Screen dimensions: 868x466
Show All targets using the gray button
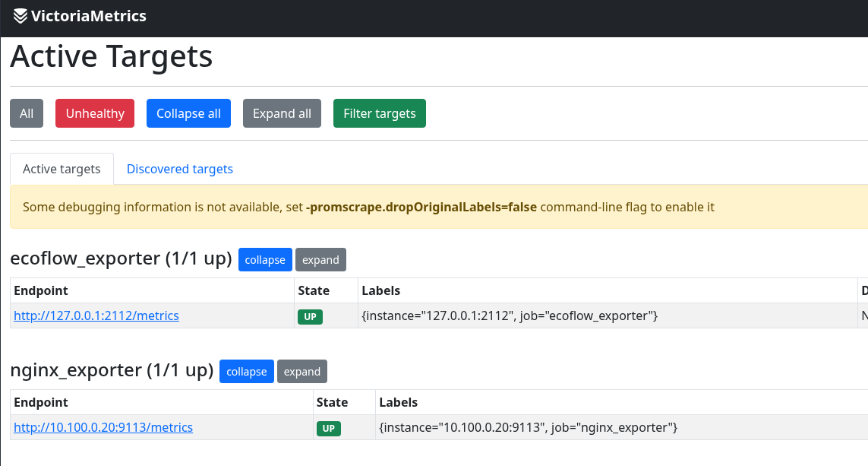pos(27,113)
